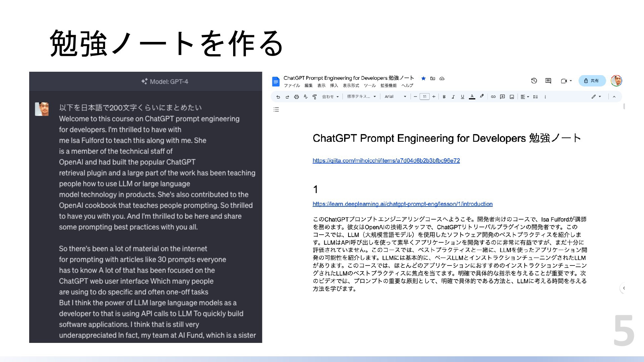Toggle italic formatting

click(x=453, y=97)
